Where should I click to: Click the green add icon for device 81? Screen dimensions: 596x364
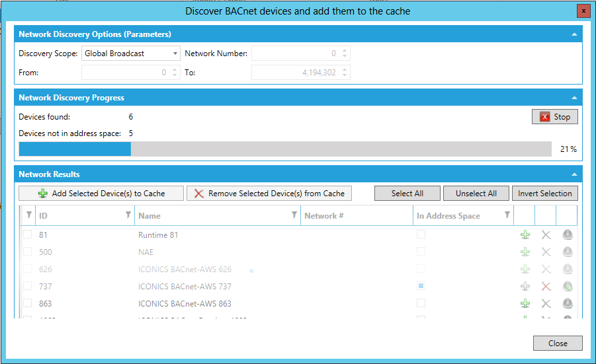pyautogui.click(x=525, y=235)
